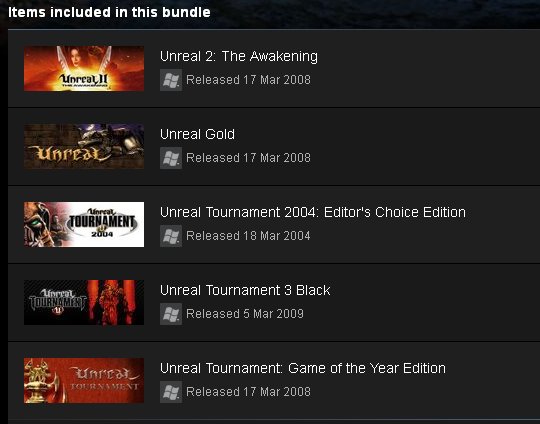The width and height of the screenshot is (540, 424).
Task: Open red Unreal Tournament GOTY capsule image
Action: click(x=84, y=380)
